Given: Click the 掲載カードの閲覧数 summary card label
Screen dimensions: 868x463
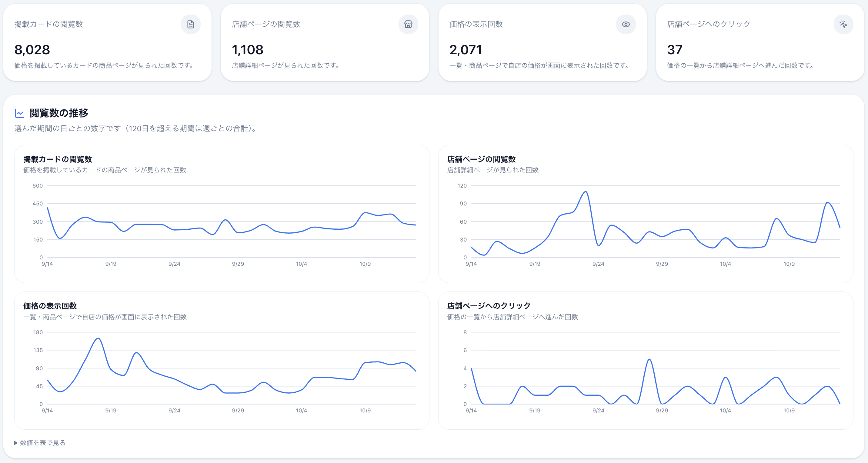Looking at the screenshot, I should (48, 24).
